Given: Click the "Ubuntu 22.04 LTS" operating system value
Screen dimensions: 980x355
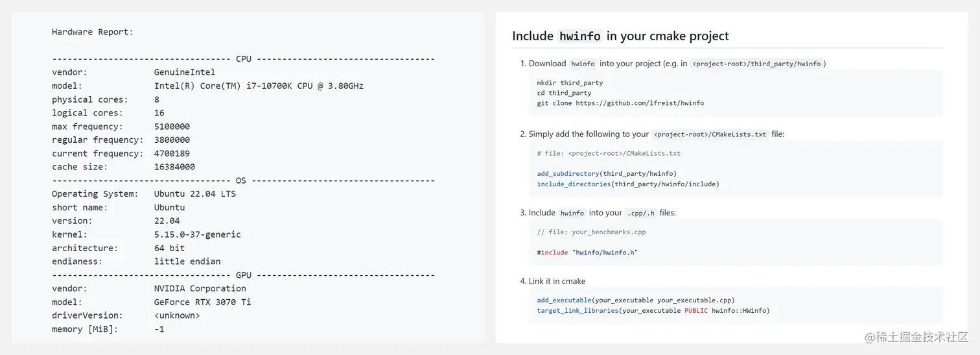Looking at the screenshot, I should (194, 193).
